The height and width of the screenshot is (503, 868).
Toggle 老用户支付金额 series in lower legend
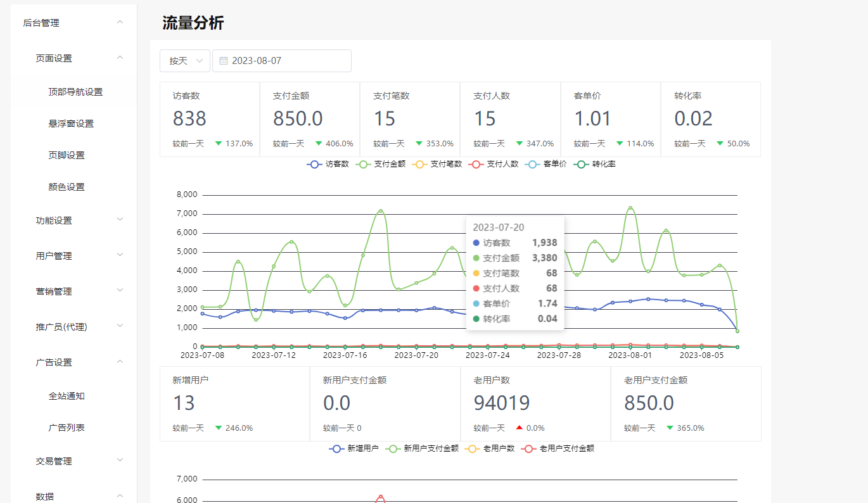(558, 449)
